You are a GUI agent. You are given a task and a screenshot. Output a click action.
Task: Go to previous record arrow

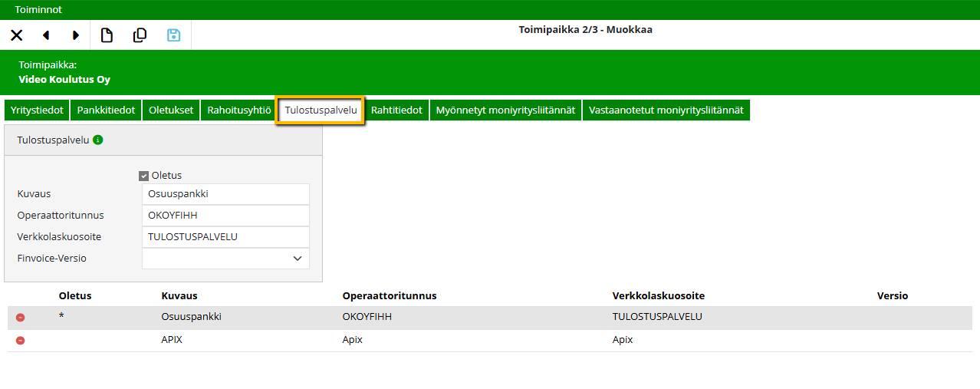click(x=46, y=35)
